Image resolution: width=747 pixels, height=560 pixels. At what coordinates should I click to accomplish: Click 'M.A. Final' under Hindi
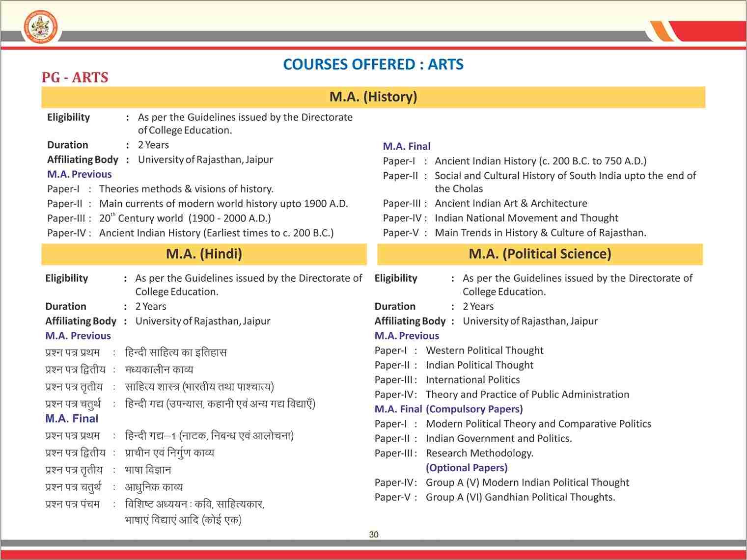pyautogui.click(x=72, y=419)
